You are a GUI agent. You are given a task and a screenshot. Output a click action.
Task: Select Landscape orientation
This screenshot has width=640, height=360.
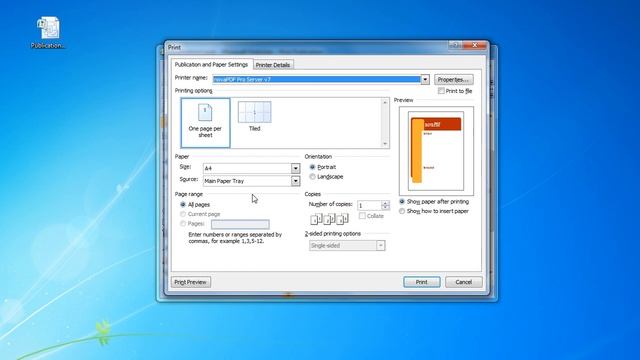(312, 177)
